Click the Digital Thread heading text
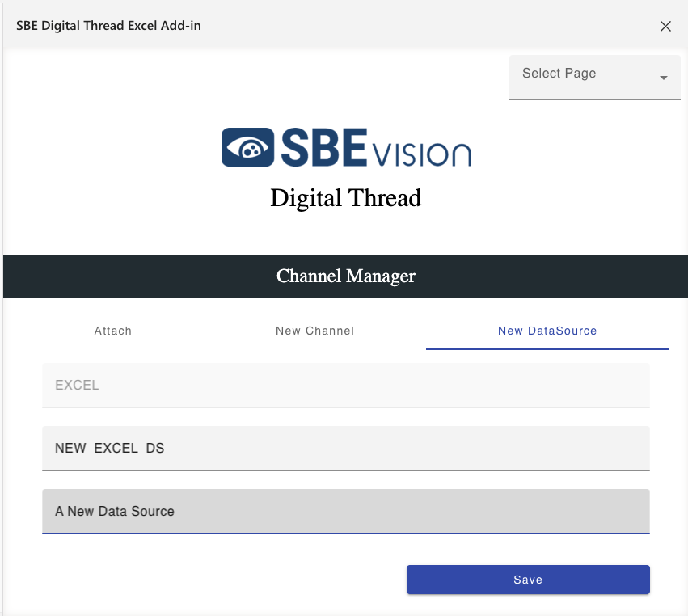The height and width of the screenshot is (616, 688). tap(345, 198)
